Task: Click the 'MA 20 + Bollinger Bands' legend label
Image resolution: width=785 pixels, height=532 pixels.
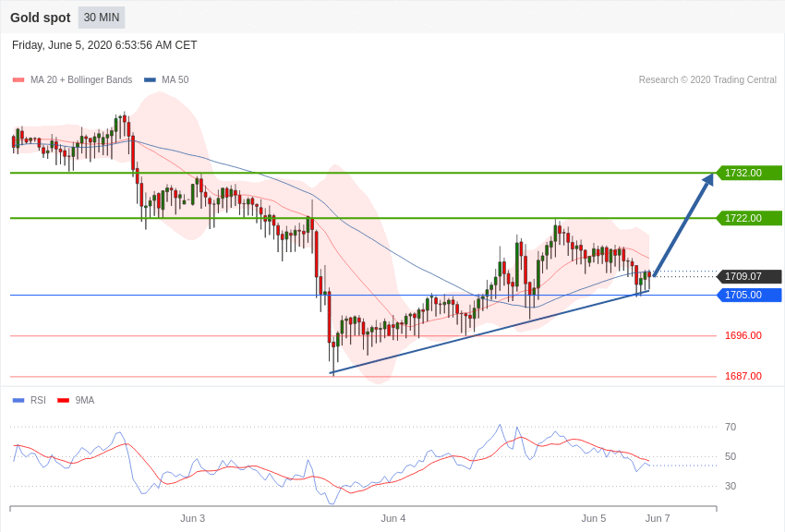Action: (x=81, y=79)
